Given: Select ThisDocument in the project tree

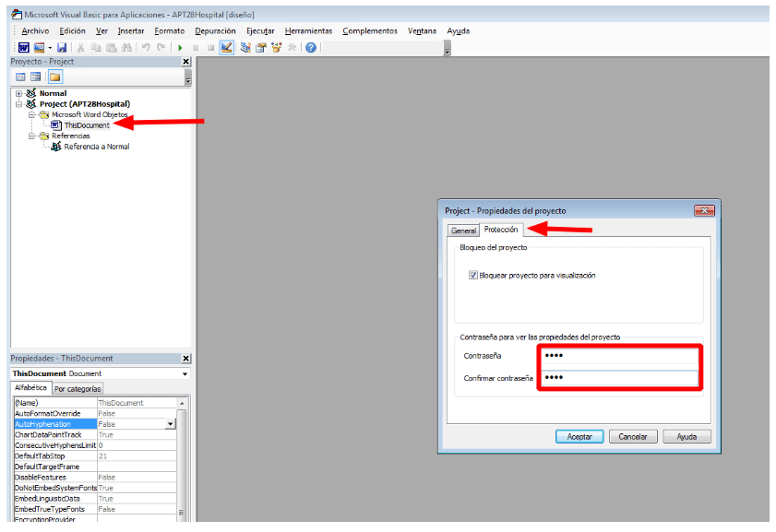Looking at the screenshot, I should [87, 125].
